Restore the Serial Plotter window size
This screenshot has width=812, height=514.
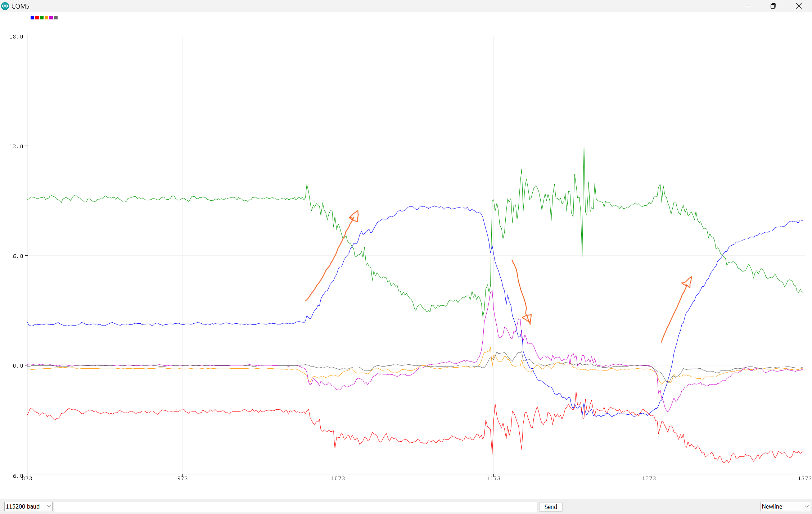pyautogui.click(x=773, y=6)
